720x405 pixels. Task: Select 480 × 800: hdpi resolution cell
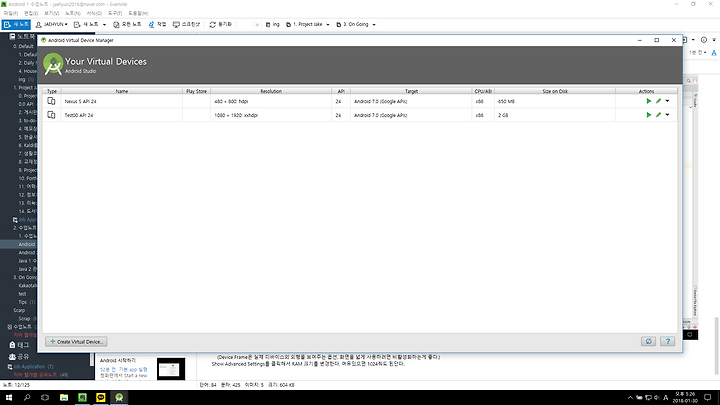(x=271, y=101)
